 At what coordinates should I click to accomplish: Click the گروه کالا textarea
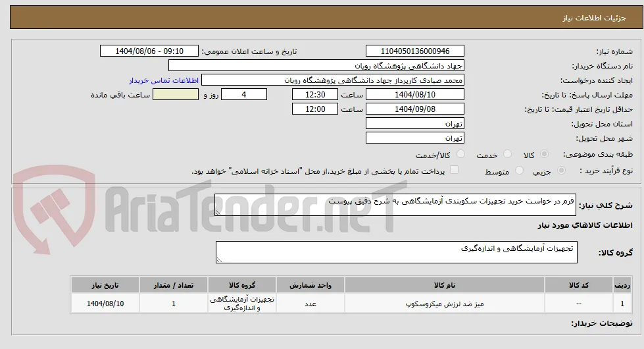397,252
